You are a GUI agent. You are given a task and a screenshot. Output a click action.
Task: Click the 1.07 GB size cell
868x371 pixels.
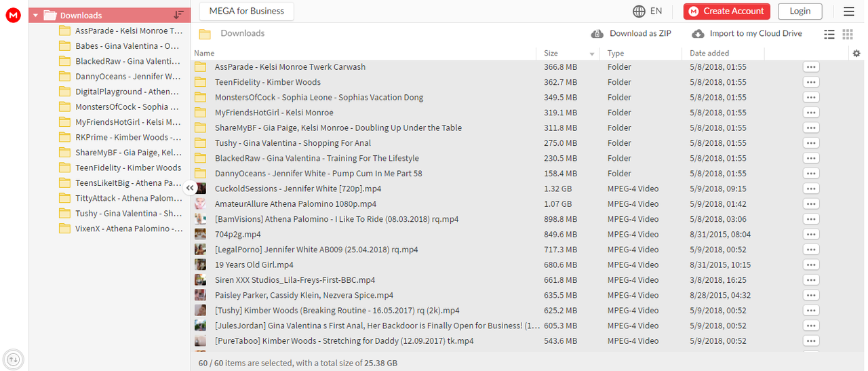(x=557, y=203)
